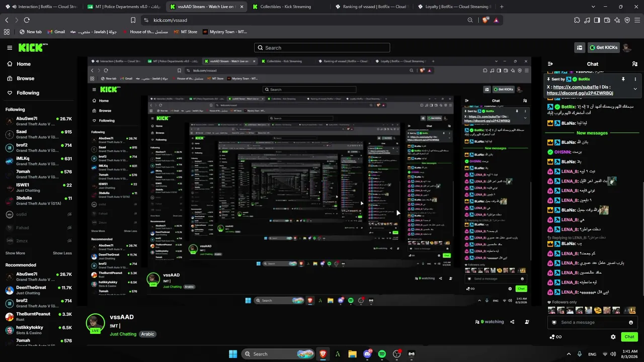The image size is (644, 362).
Task: Open TheBurntPeanut recommended channel
Action: [x=39, y=316]
